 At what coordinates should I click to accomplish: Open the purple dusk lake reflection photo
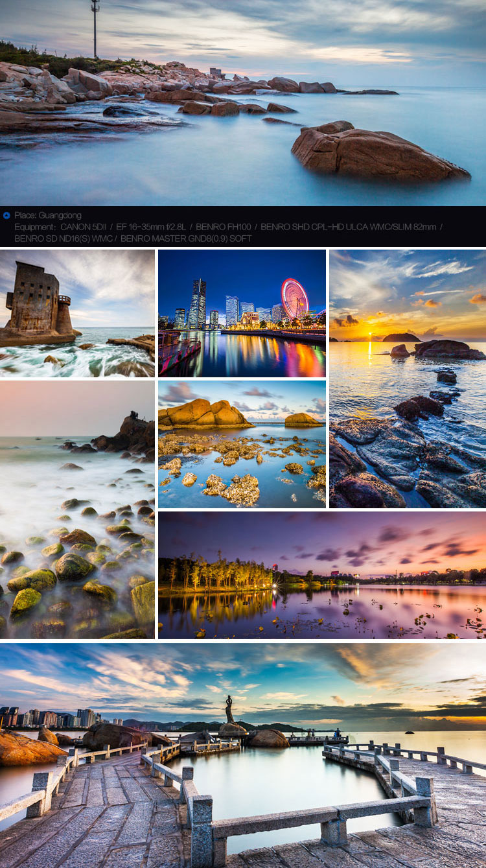click(322, 575)
